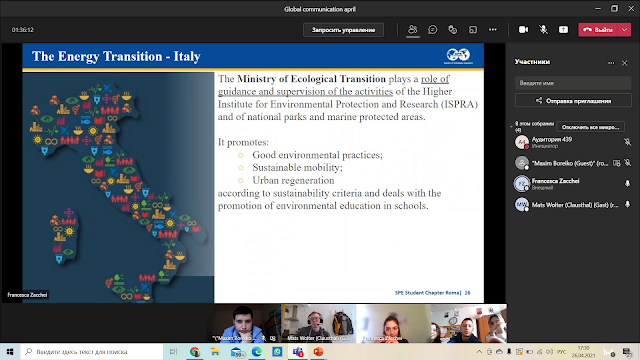Image resolution: width=640 pixels, height=360 pixels.
Task: Select participant Mats Wolter (Clausthal)
Action: pyautogui.click(x=573, y=204)
